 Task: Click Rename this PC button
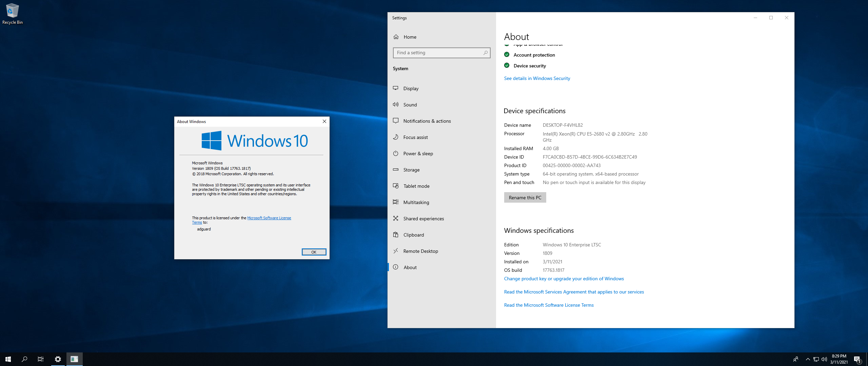(525, 198)
